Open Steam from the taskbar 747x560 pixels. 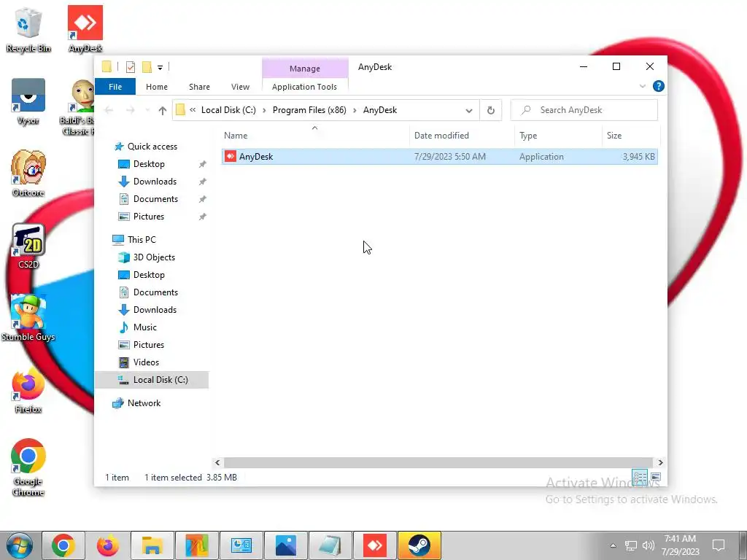coord(419,545)
